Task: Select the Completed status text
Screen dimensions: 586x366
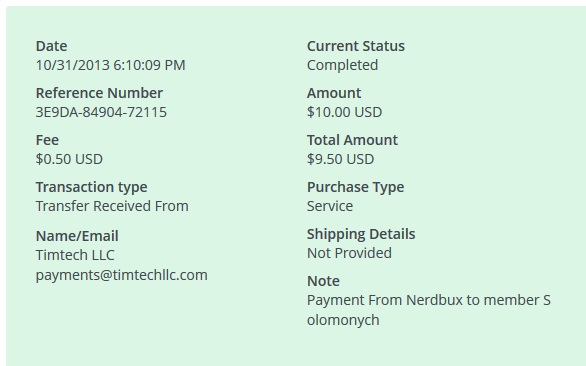Action: click(342, 65)
